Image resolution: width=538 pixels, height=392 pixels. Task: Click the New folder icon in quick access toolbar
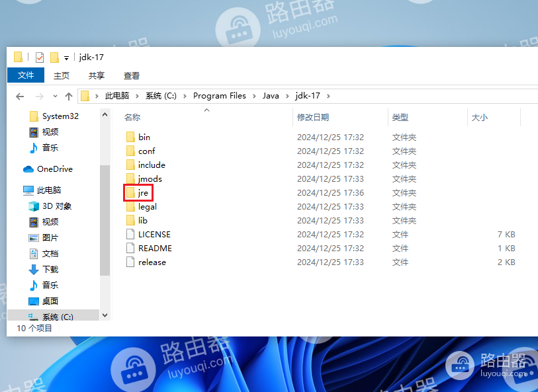[x=54, y=58]
